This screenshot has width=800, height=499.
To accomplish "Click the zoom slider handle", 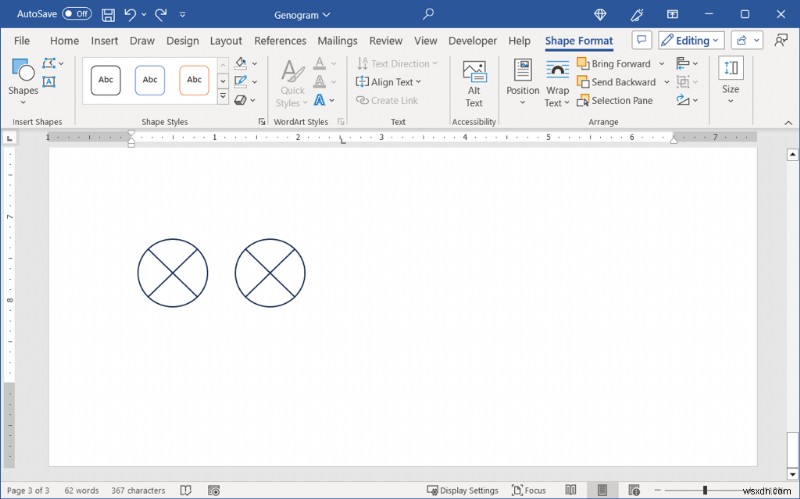I will click(705, 490).
